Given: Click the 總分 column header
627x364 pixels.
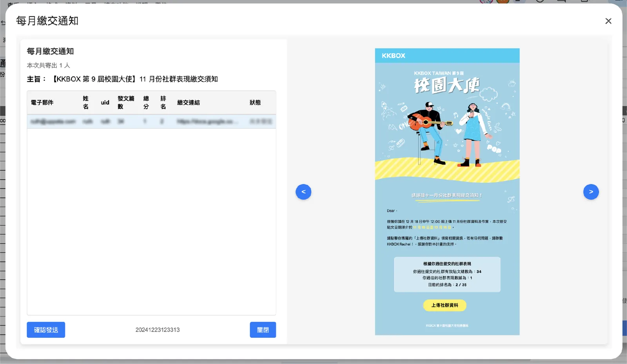Looking at the screenshot, I should point(146,103).
